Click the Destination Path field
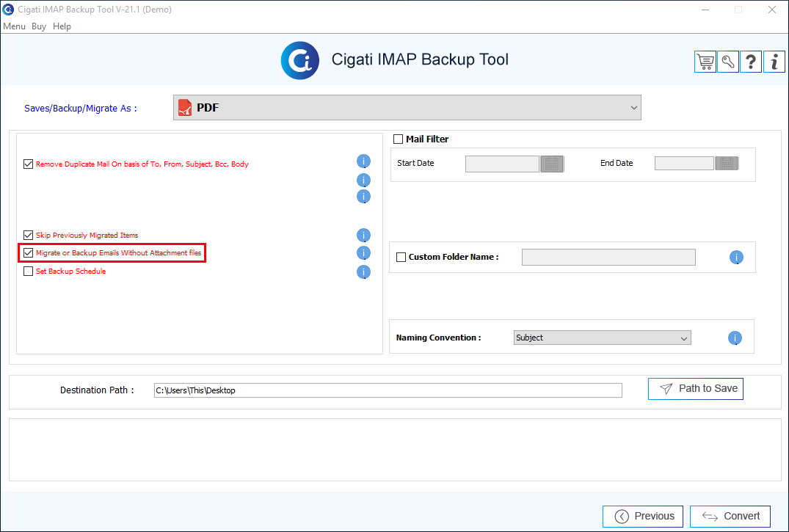Image resolution: width=789 pixels, height=532 pixels. pos(388,390)
